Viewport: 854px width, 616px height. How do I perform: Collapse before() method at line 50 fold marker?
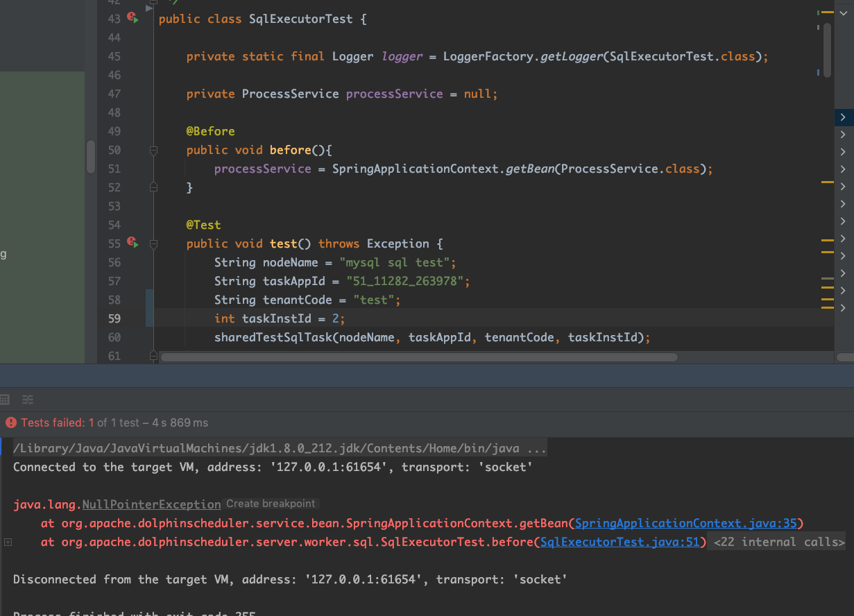(x=154, y=150)
